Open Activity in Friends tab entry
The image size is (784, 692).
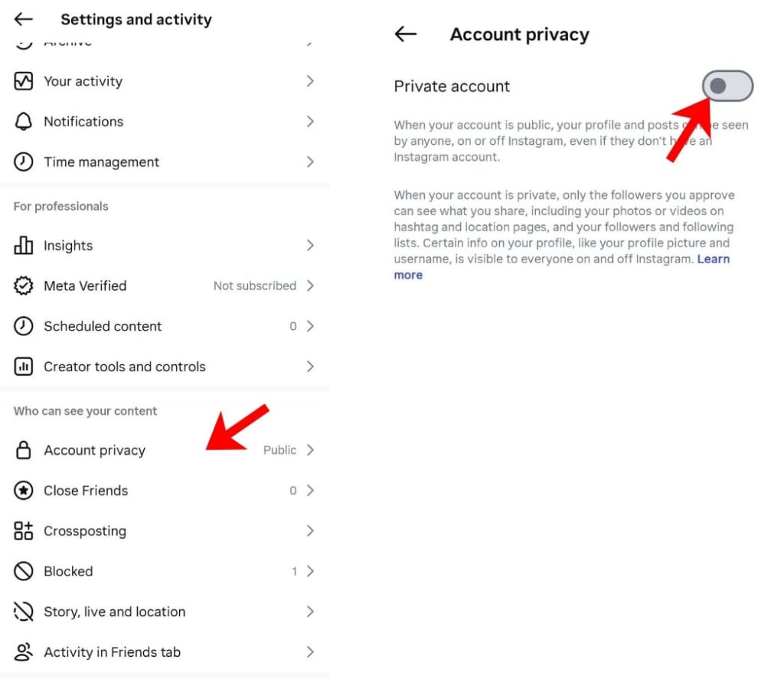[112, 652]
